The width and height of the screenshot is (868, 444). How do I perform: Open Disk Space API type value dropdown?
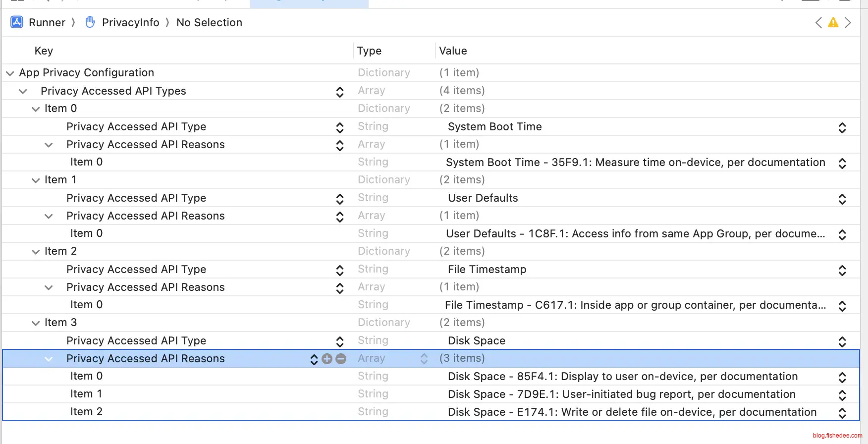pos(842,341)
